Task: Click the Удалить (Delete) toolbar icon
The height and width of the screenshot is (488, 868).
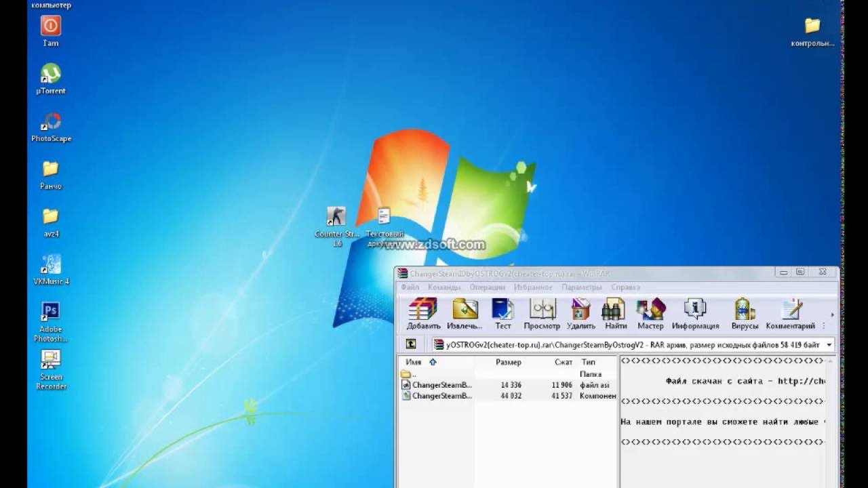Action: (580, 313)
